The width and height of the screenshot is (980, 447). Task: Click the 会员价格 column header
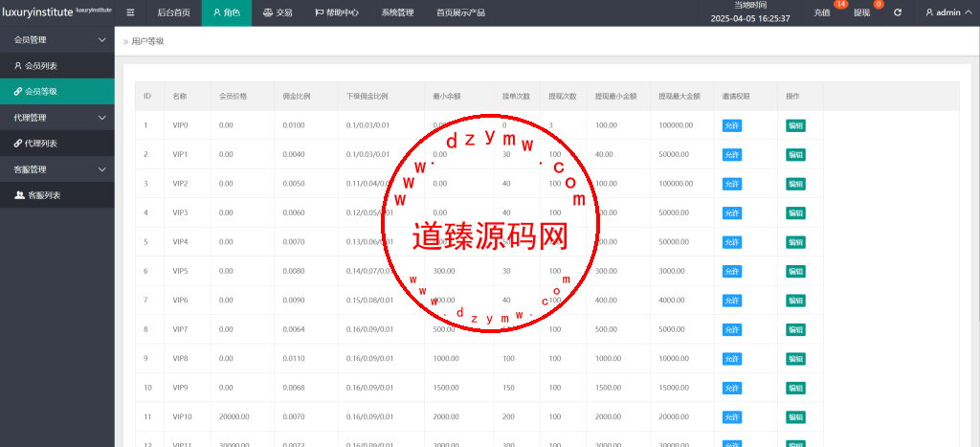tap(234, 97)
